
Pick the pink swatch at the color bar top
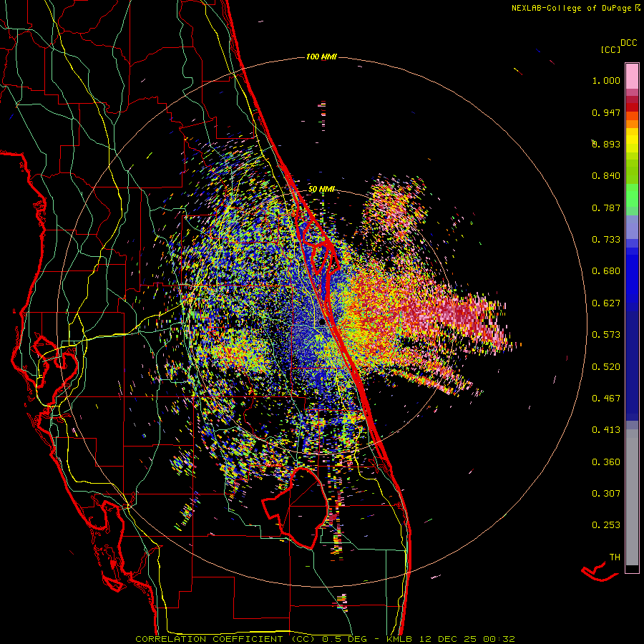tap(632, 76)
